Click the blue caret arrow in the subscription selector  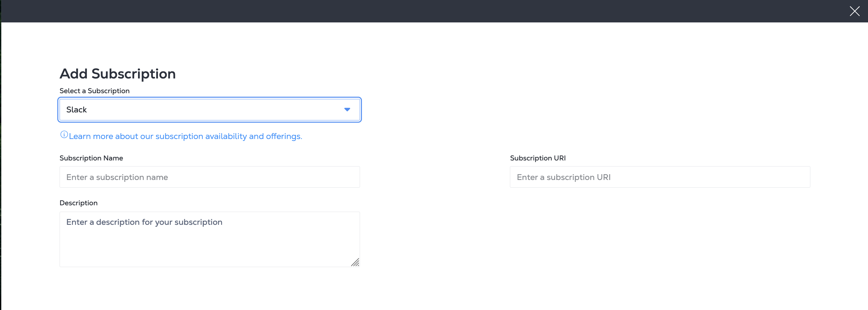point(347,110)
